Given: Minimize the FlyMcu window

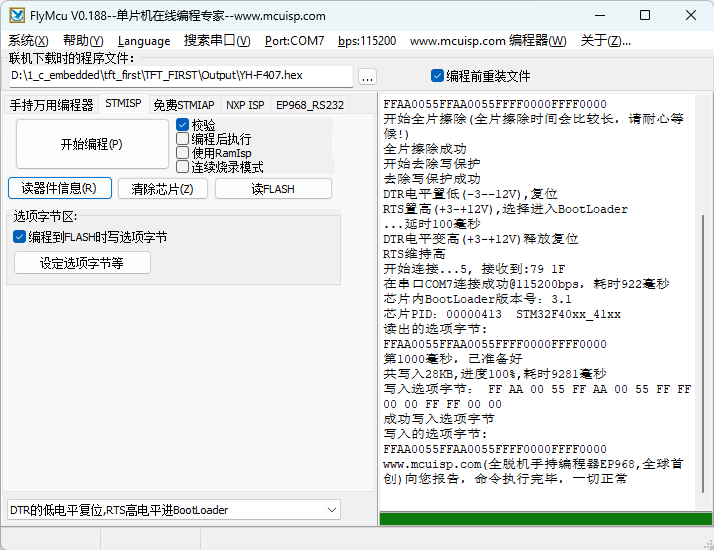Looking at the screenshot, I should 600,15.
